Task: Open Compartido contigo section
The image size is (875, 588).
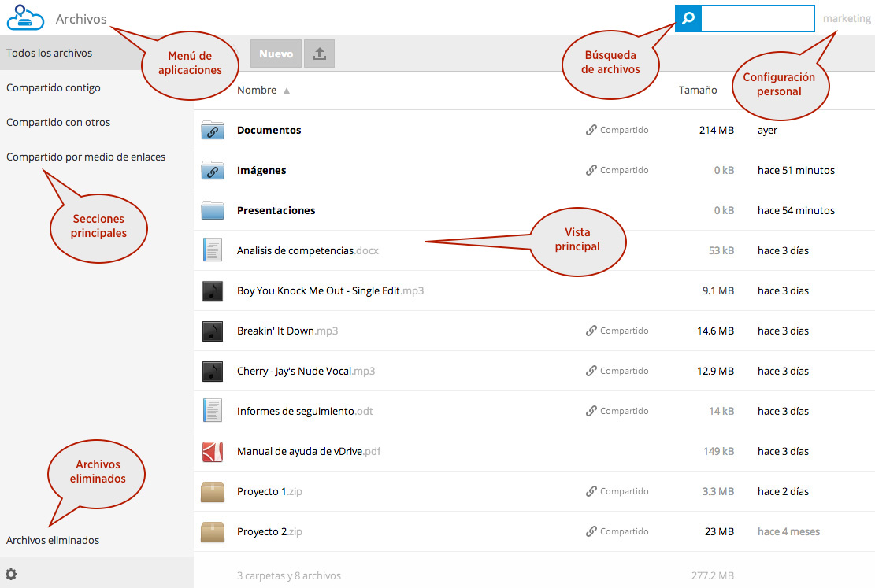Action: 54,87
